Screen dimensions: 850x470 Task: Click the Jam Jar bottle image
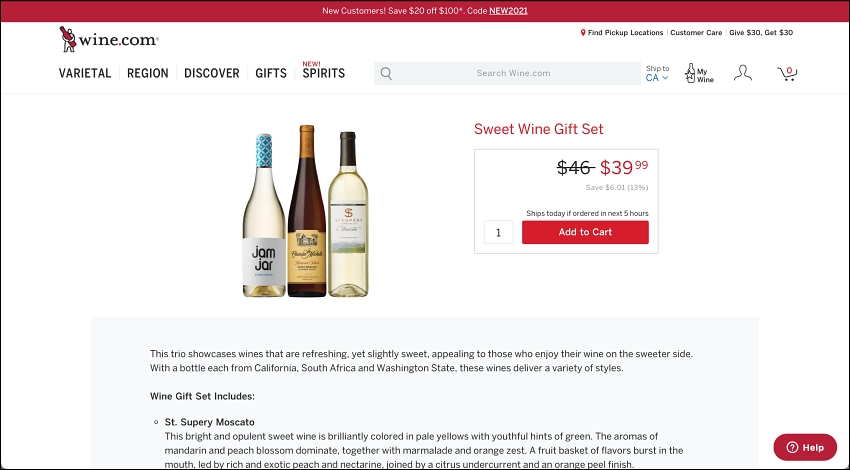click(264, 215)
